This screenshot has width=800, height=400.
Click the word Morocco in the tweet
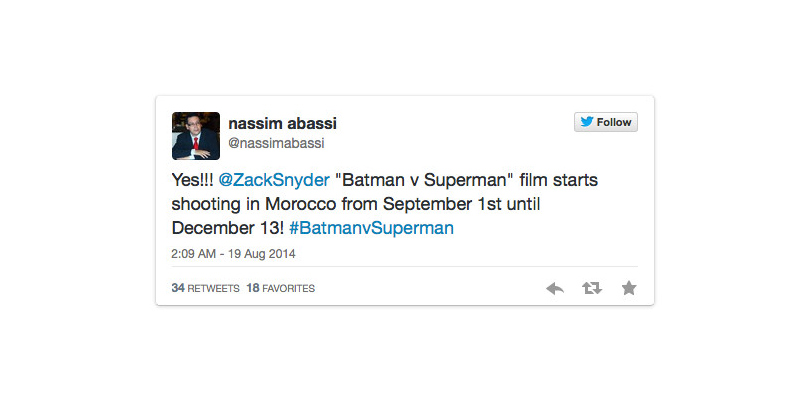point(301,204)
